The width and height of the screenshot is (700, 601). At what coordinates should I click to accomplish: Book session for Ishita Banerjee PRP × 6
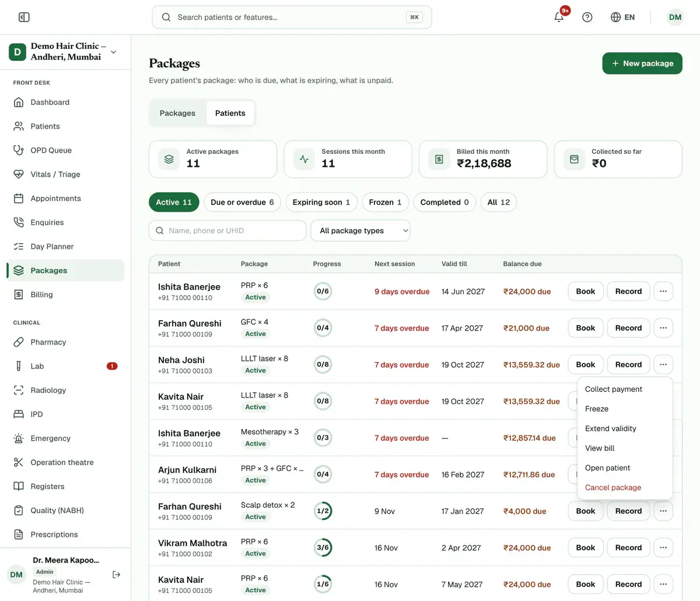click(586, 291)
